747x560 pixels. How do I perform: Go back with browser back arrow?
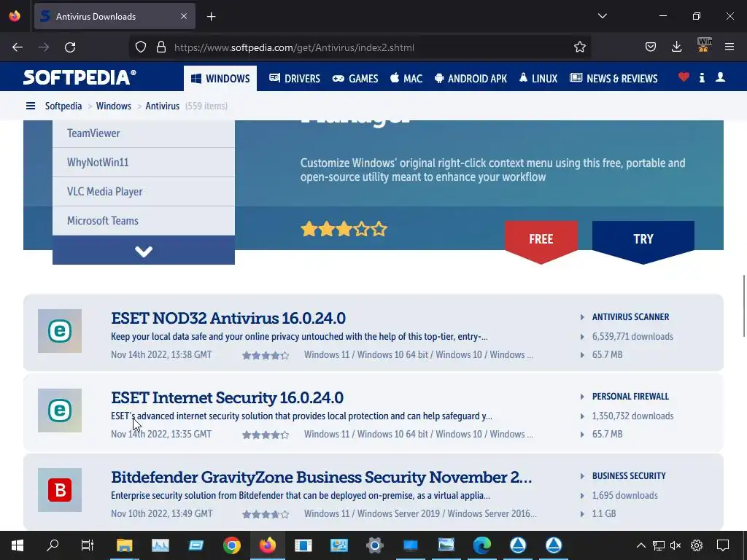coord(18,47)
